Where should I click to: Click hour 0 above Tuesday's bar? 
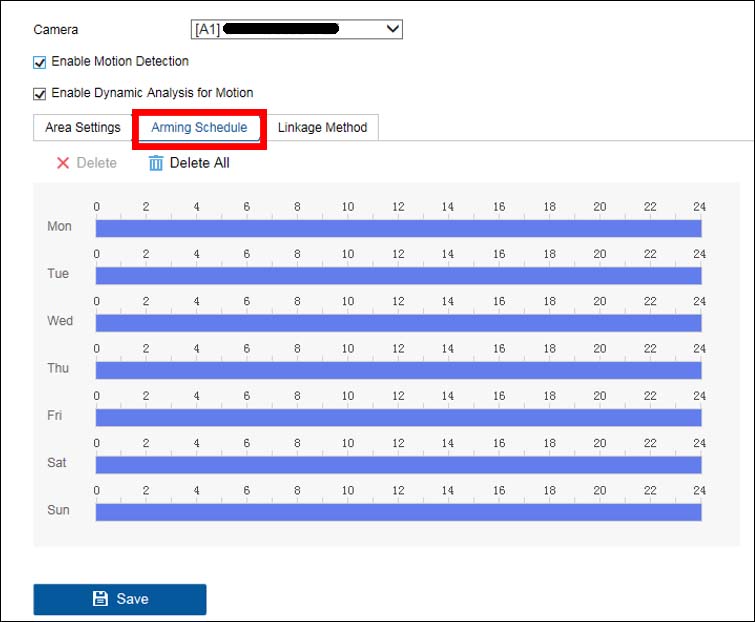pos(97,254)
